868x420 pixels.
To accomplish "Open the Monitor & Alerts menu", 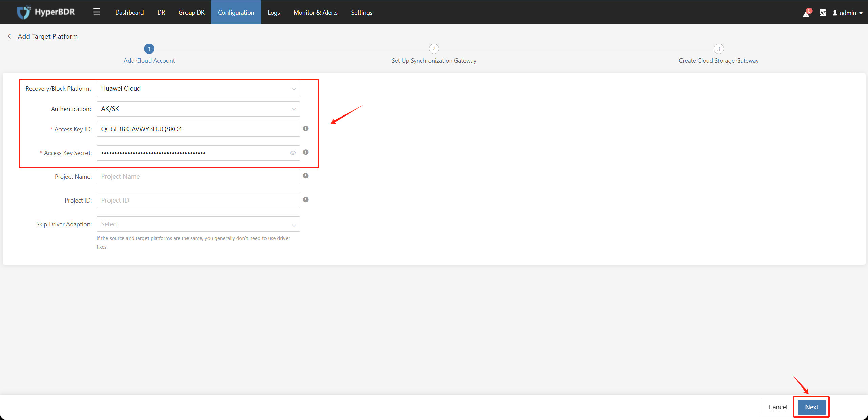I will [315, 13].
